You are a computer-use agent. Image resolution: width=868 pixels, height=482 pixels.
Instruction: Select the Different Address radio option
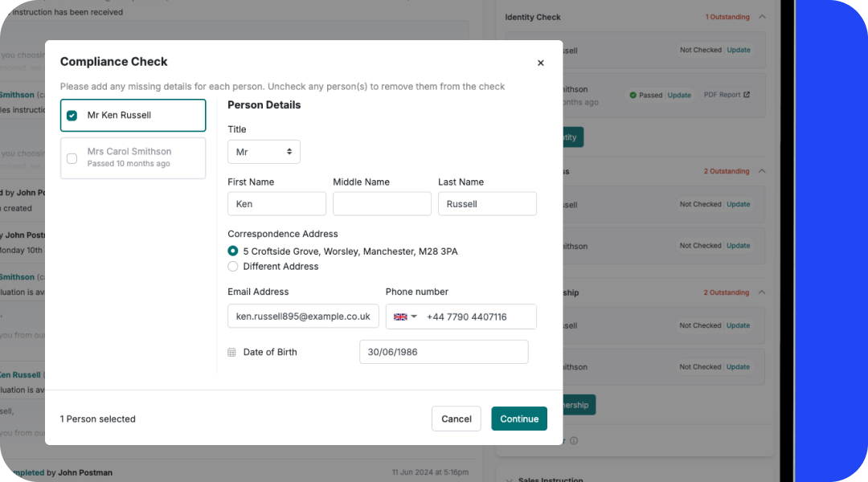click(x=233, y=266)
